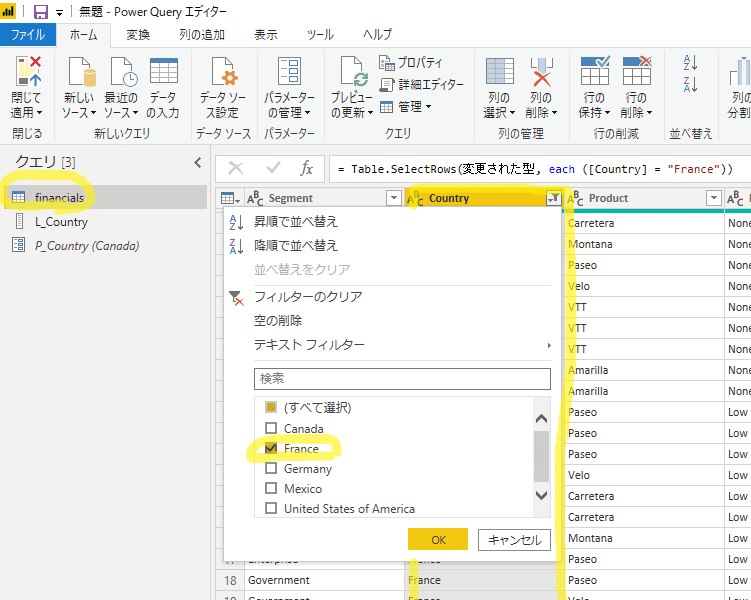This screenshot has width=751, height=600.
Task: Open 詳細エディター (Advanced Editor)
Action: tap(421, 84)
